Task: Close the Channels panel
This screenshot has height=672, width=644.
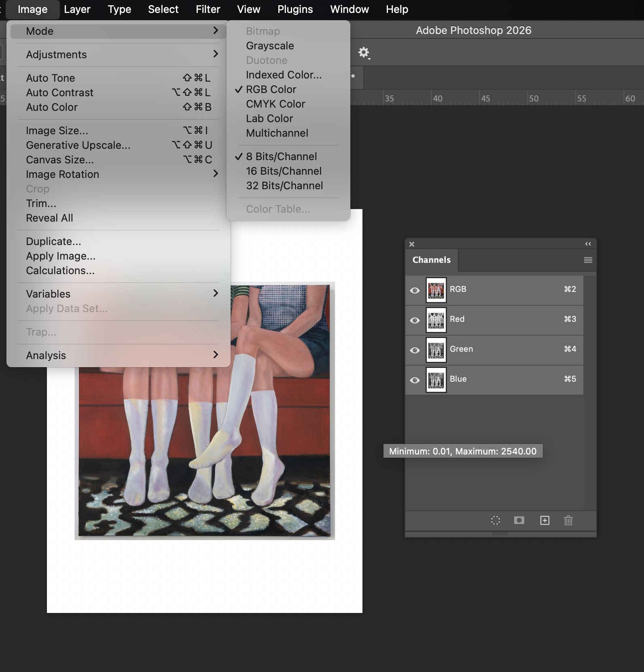Action: [x=412, y=244]
